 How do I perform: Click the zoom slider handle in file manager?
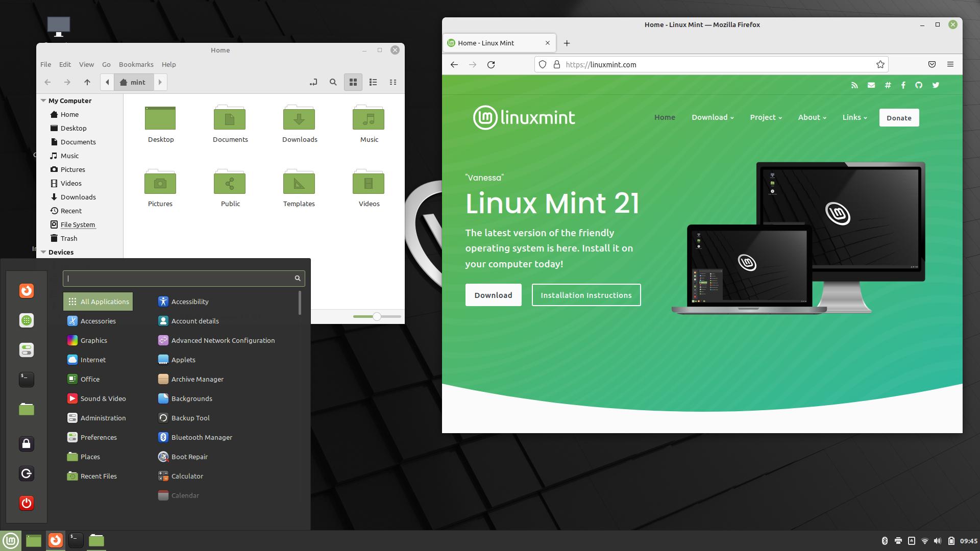pyautogui.click(x=377, y=317)
